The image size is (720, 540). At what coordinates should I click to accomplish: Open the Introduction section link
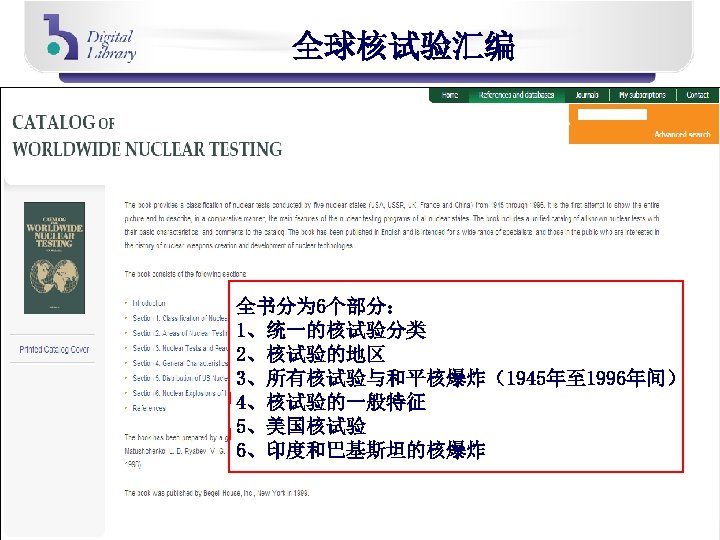coord(149,303)
